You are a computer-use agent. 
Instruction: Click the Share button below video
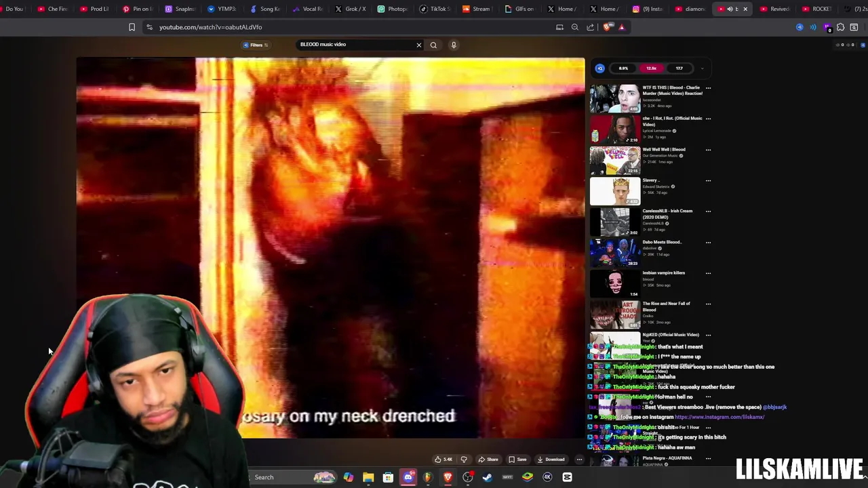[488, 460]
